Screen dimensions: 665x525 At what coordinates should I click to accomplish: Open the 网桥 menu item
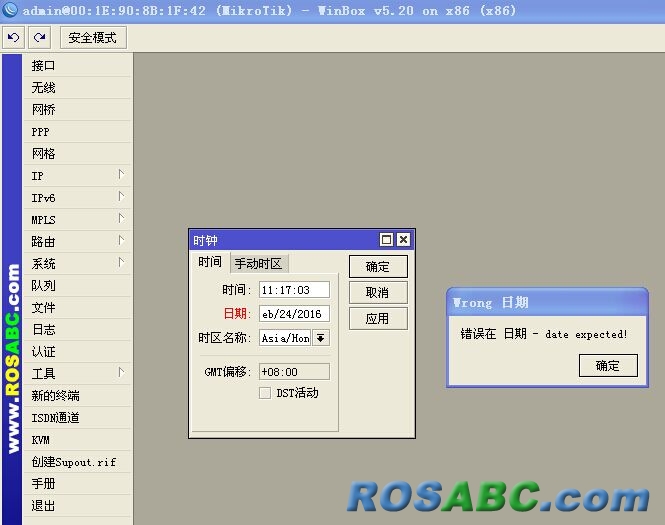click(x=78, y=110)
